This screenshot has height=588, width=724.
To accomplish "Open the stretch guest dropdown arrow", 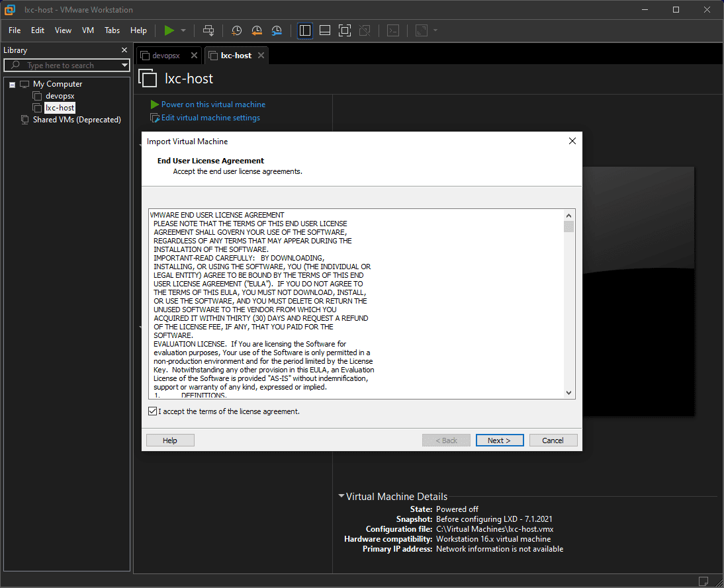I will tap(435, 30).
